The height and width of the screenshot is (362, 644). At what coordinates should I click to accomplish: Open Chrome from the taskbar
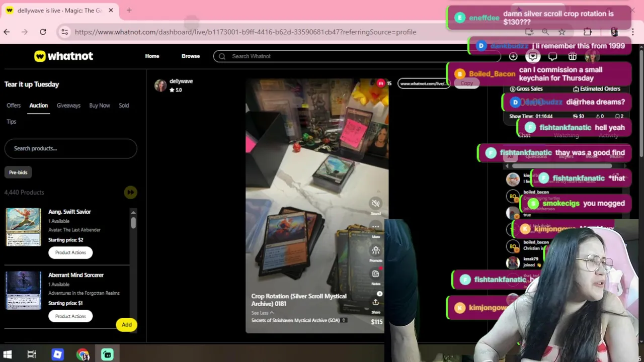tap(83, 354)
